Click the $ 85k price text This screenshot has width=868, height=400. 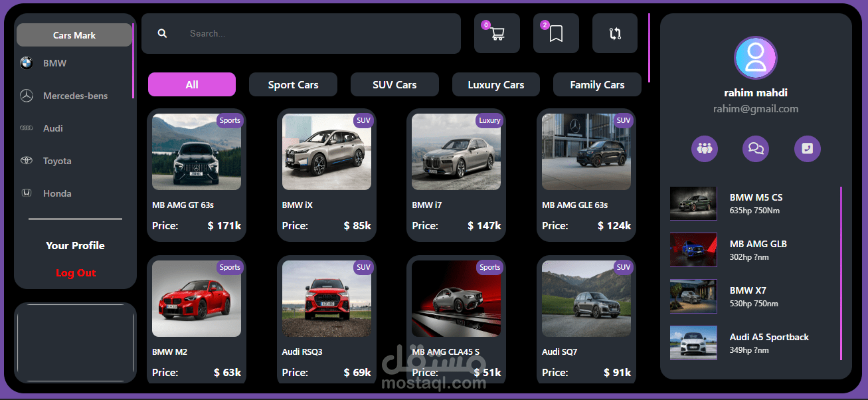tap(357, 225)
